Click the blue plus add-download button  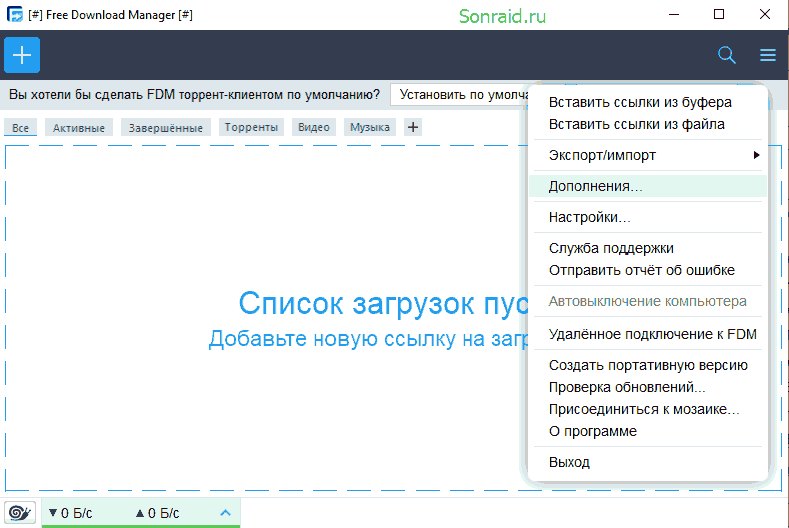pyautogui.click(x=22, y=55)
